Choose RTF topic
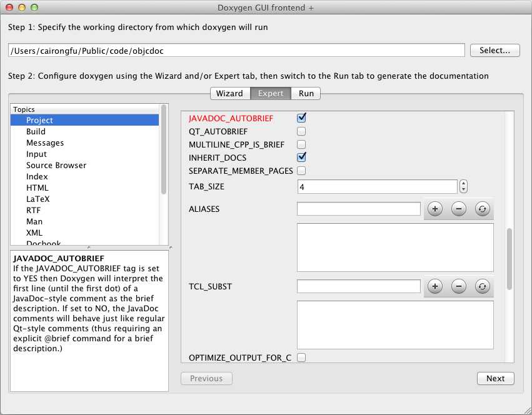Image resolution: width=532 pixels, height=415 pixels. tap(84, 210)
